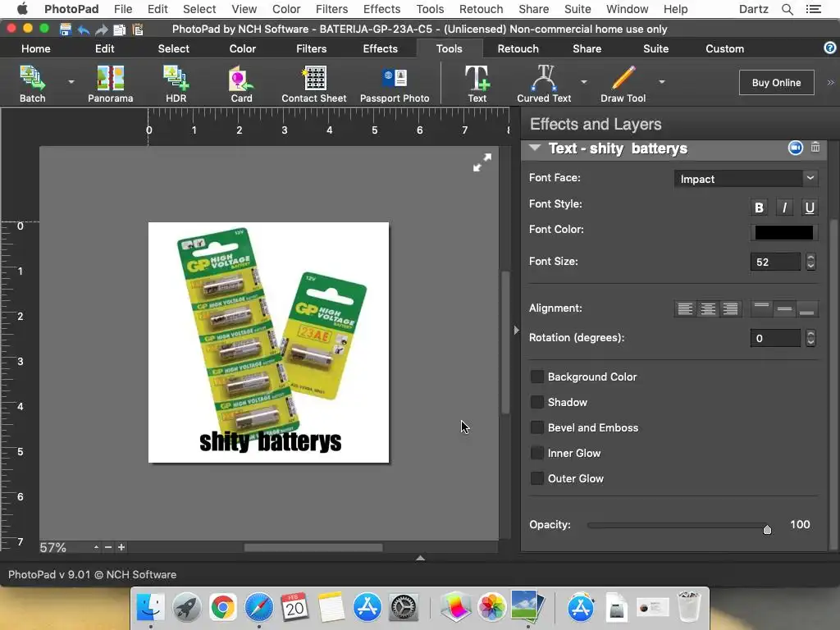Open the Draw Tool dropdown arrow

[x=662, y=82]
